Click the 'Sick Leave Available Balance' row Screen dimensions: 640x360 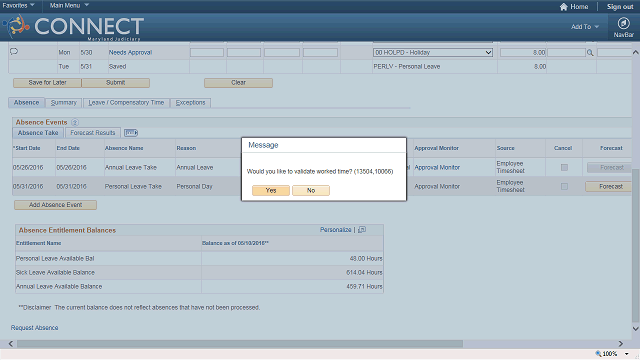199,272
